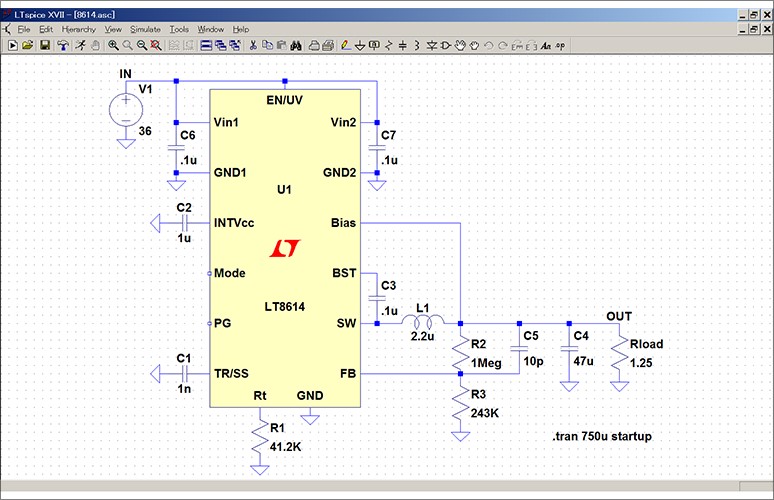Click the Rload resistor symbol in the schematic
Screen dimensions: 774x500
tap(620, 353)
